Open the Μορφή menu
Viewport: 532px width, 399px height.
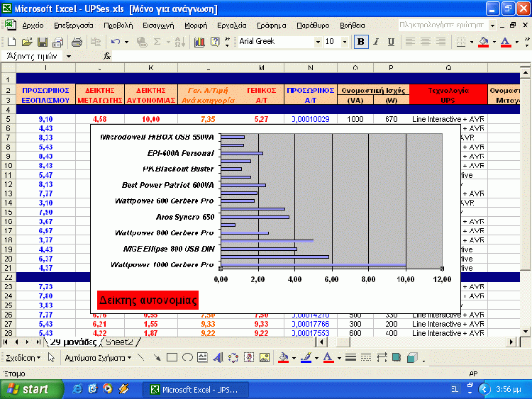coord(196,26)
